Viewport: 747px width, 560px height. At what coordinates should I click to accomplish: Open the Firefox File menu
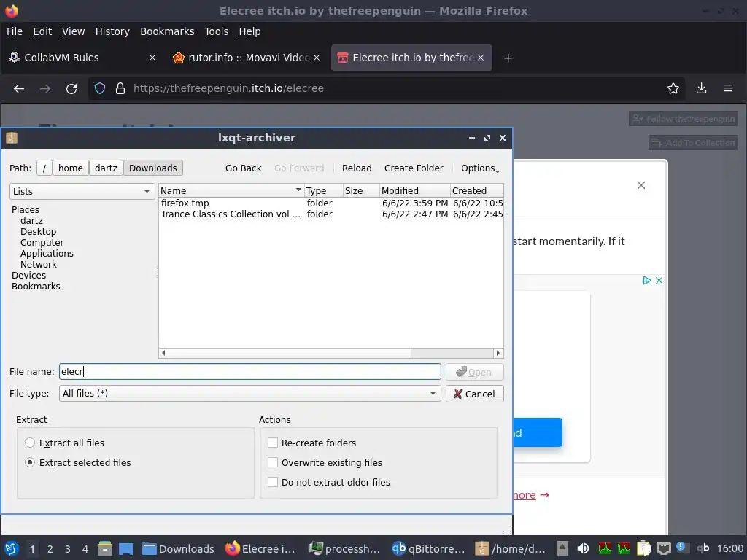point(15,31)
